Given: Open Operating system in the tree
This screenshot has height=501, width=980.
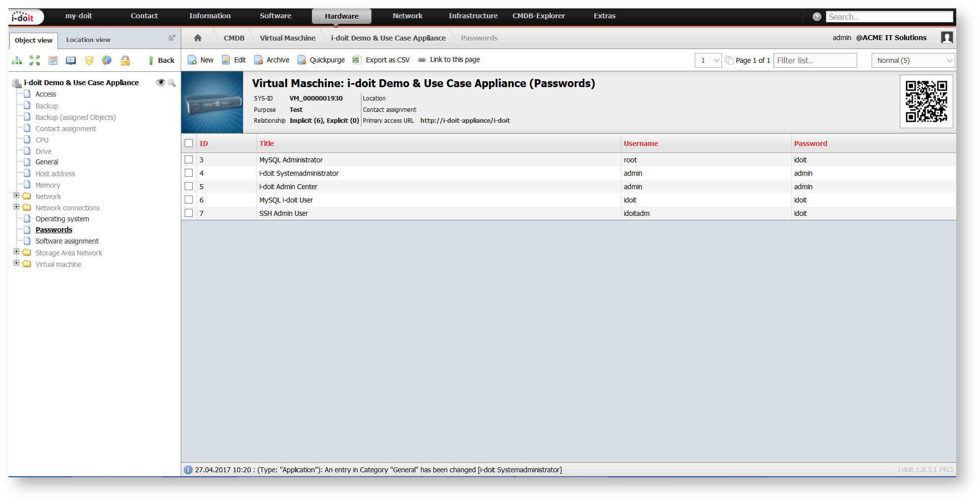Looking at the screenshot, I should point(62,219).
